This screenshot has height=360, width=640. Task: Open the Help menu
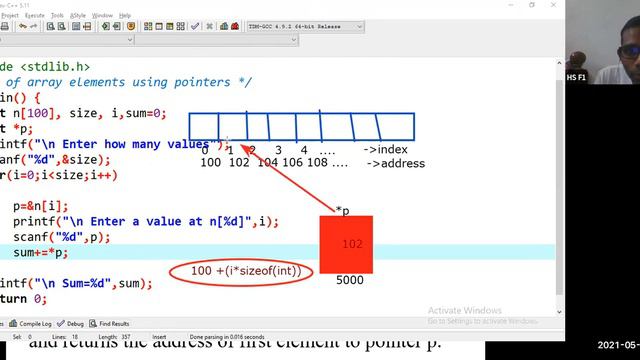pyautogui.click(x=125, y=16)
